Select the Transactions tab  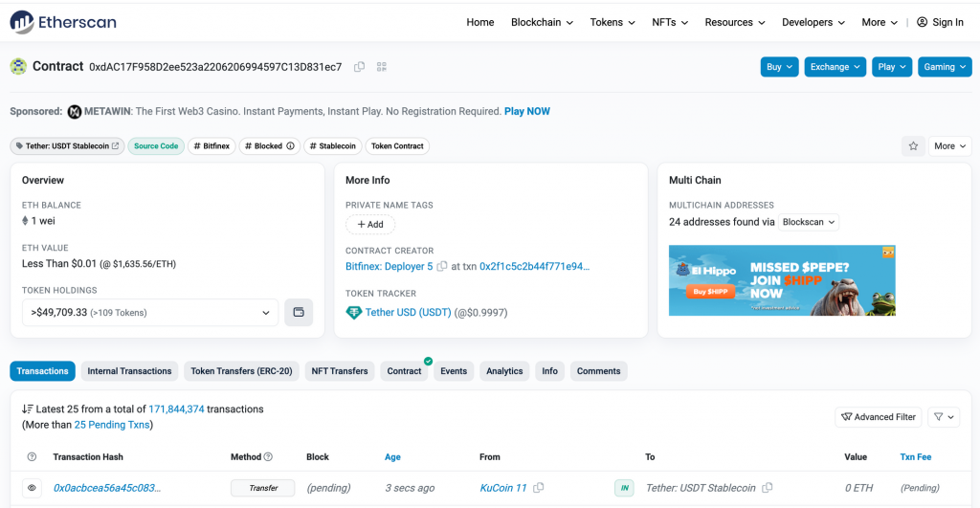[x=42, y=371]
